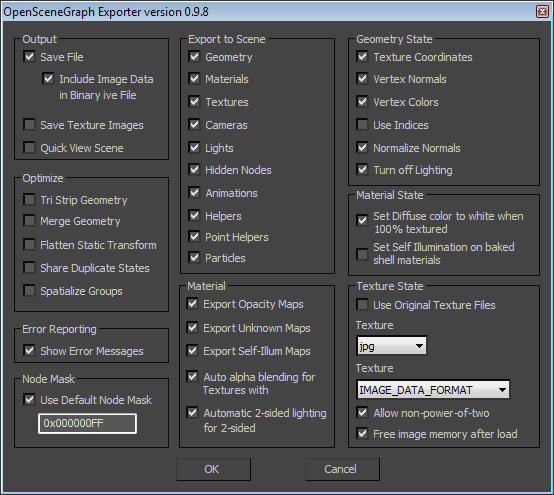Image resolution: width=554 pixels, height=495 pixels.
Task: Toggle Export Opacity Maps
Action: 192,304
